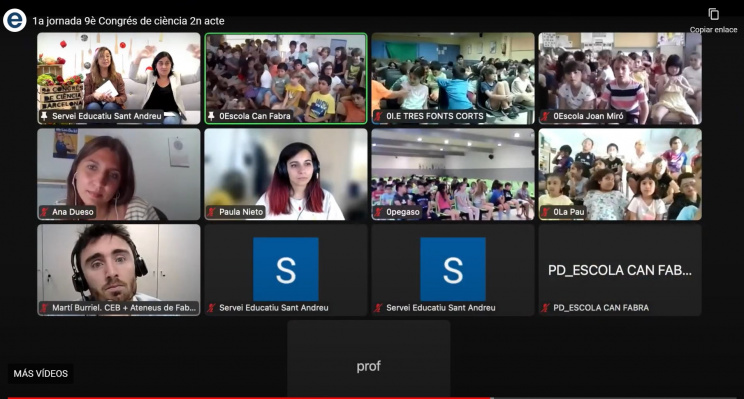Select the Paula Nieto video tile
Screen dimensions: 744x399
point(286,174)
